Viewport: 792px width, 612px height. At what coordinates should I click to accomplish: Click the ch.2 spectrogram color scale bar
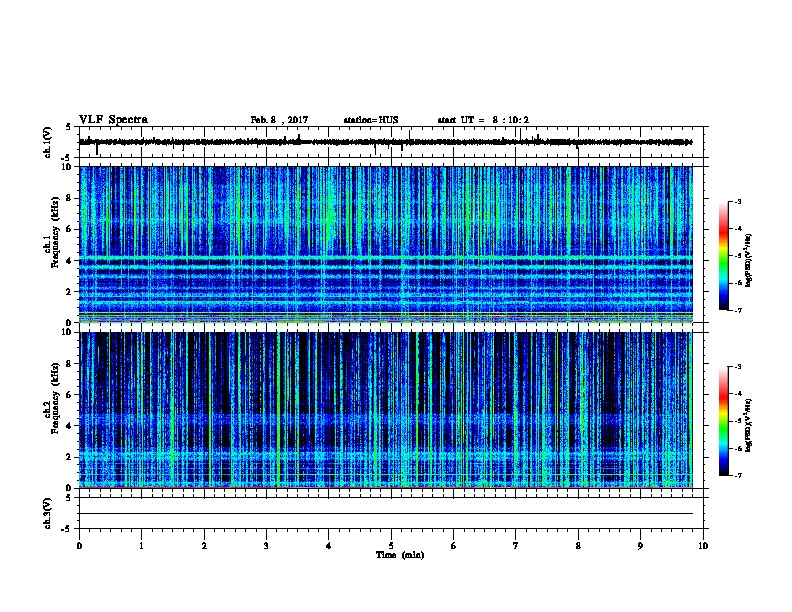coord(724,421)
